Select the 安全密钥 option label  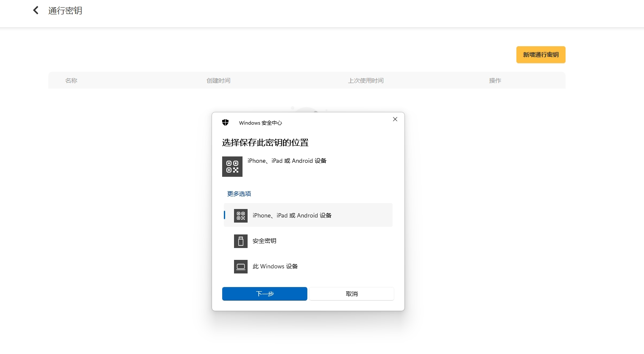[265, 241]
